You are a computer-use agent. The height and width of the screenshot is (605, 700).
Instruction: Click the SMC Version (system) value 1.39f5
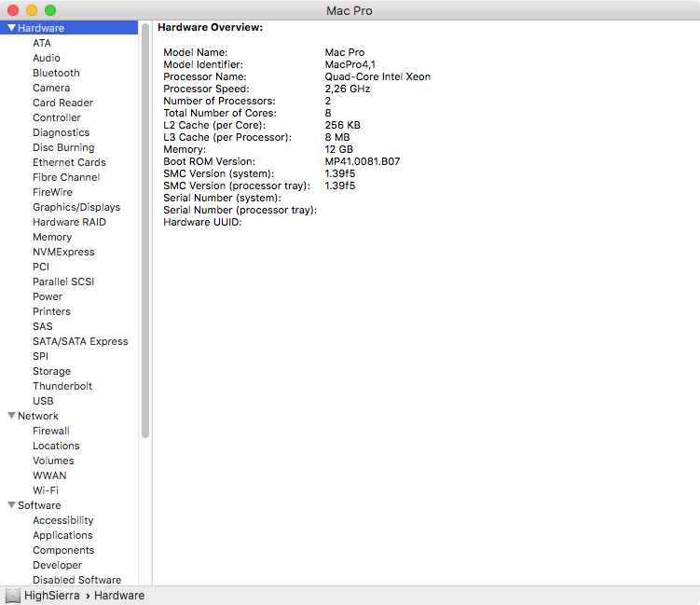339,173
